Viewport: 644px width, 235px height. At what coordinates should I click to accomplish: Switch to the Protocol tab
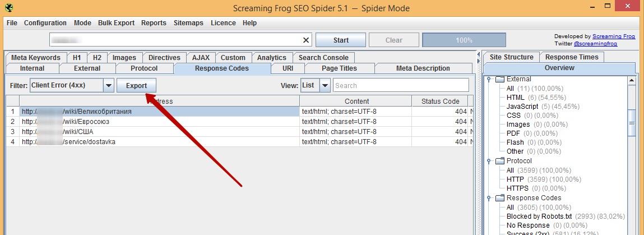143,68
